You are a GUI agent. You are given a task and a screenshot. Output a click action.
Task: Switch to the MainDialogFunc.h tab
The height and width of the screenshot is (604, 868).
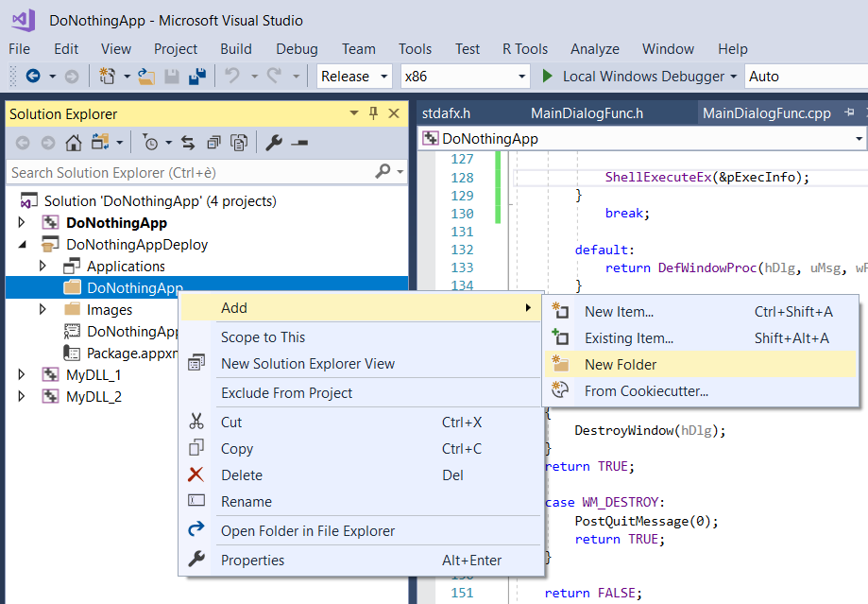[x=587, y=113]
